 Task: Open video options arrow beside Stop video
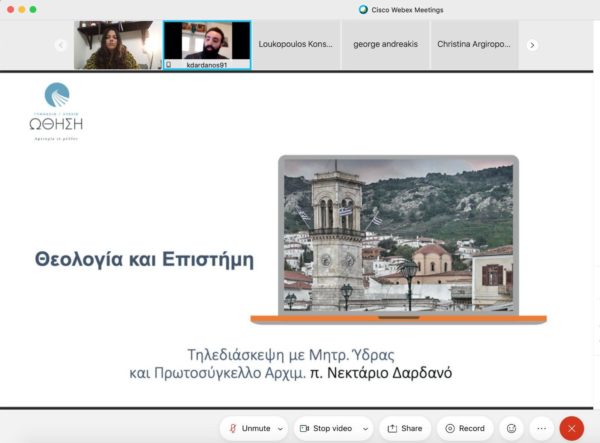(x=366, y=428)
